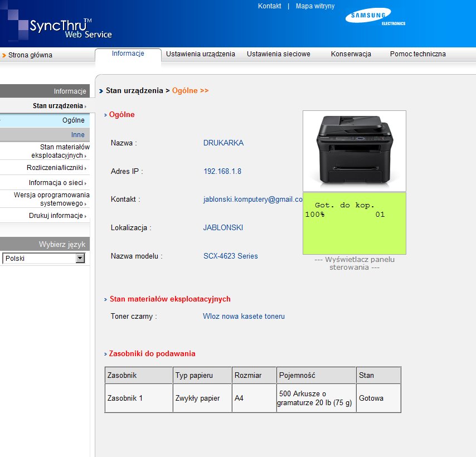Screen dimensions: 476x457
Task: Open the Polski language dropdown arrow
Action: pyautogui.click(x=80, y=258)
